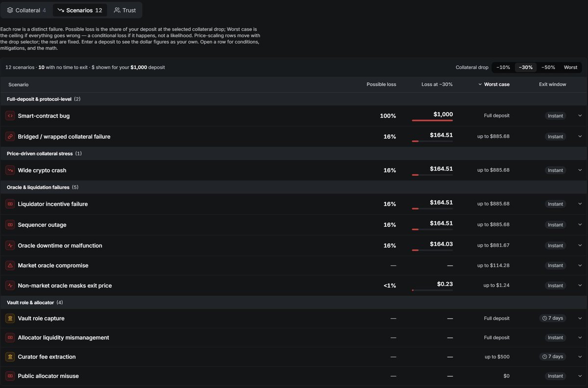Expand the Curator fee extraction chevron
The height and width of the screenshot is (388, 588).
(580, 357)
